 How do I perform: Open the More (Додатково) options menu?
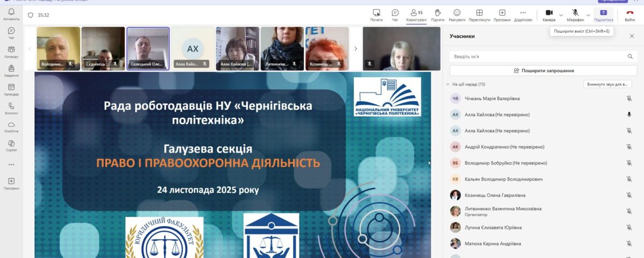523,13
